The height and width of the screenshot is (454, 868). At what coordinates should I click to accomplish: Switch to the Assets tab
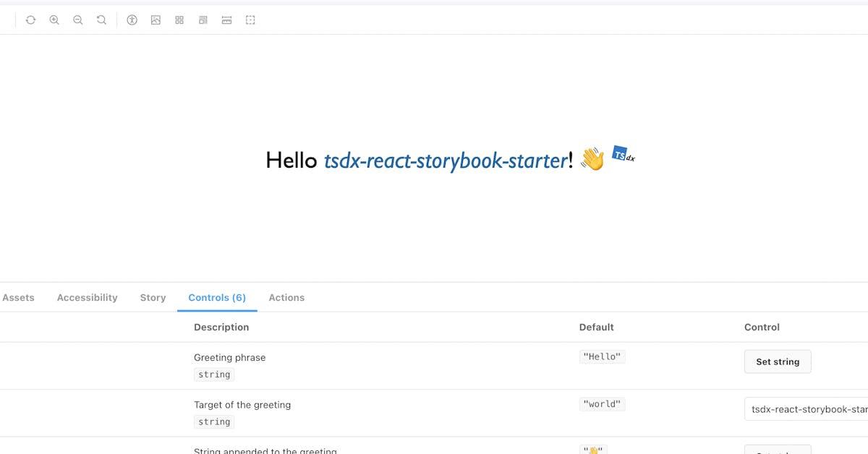18,298
